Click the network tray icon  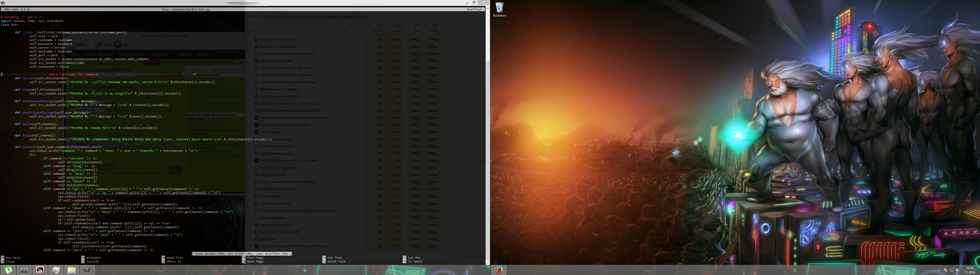click(951, 270)
